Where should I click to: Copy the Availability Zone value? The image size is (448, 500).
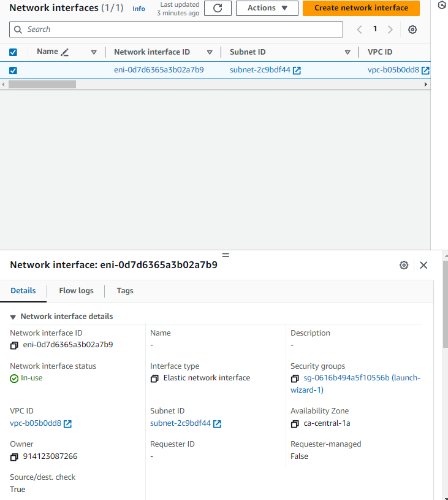(295, 424)
